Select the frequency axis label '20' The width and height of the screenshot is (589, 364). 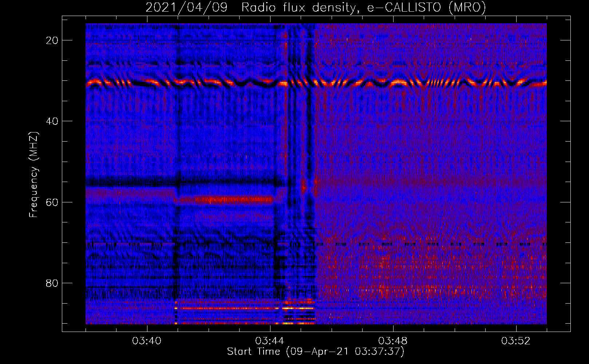click(x=52, y=40)
